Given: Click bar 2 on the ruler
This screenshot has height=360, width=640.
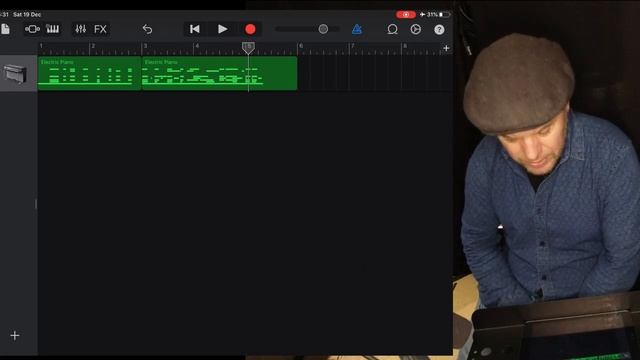Looking at the screenshot, I should [93, 46].
